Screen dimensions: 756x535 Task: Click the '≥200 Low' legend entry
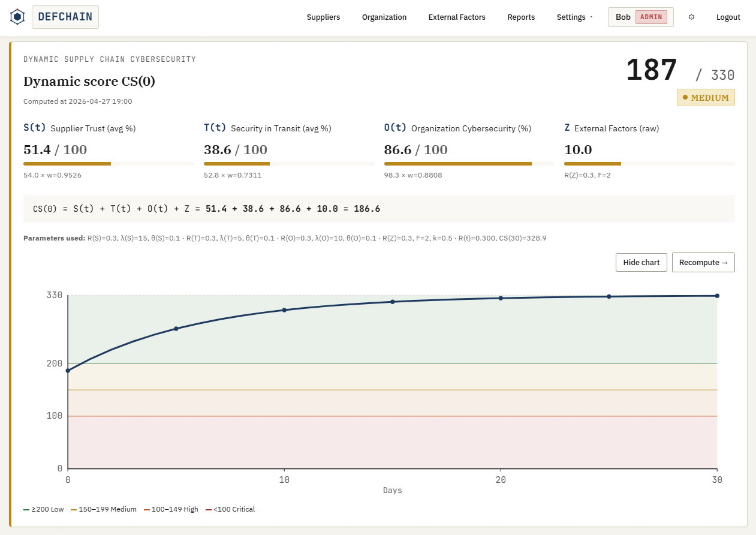[x=43, y=509]
